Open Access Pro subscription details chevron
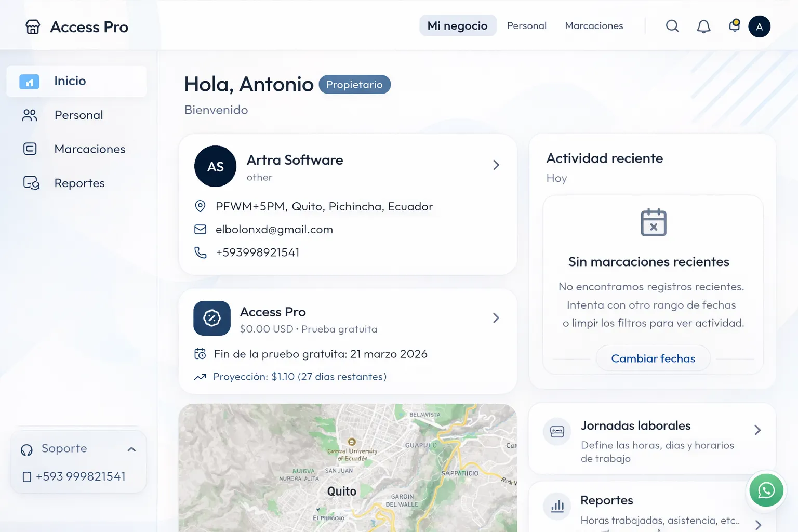Screen dimensions: 798x532 496,317
